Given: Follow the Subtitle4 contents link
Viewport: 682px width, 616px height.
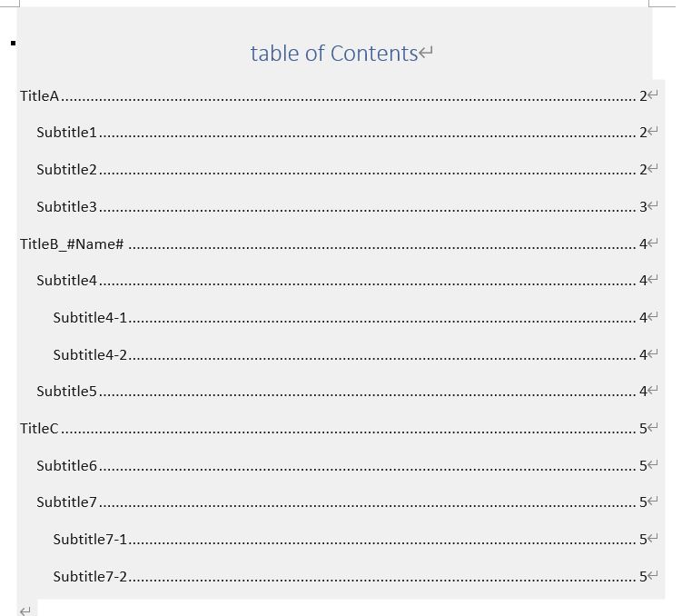Looking at the screenshot, I should (66, 281).
